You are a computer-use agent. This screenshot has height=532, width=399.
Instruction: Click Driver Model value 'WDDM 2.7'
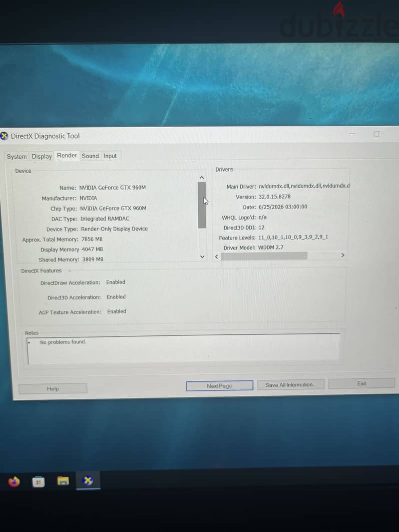click(x=271, y=248)
